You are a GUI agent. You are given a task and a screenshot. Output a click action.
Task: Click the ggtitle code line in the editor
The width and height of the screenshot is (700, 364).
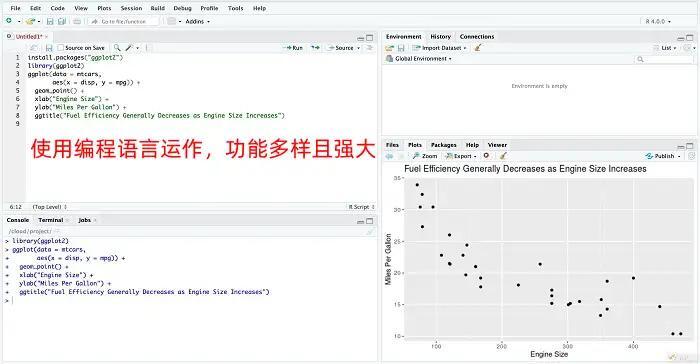pos(159,115)
